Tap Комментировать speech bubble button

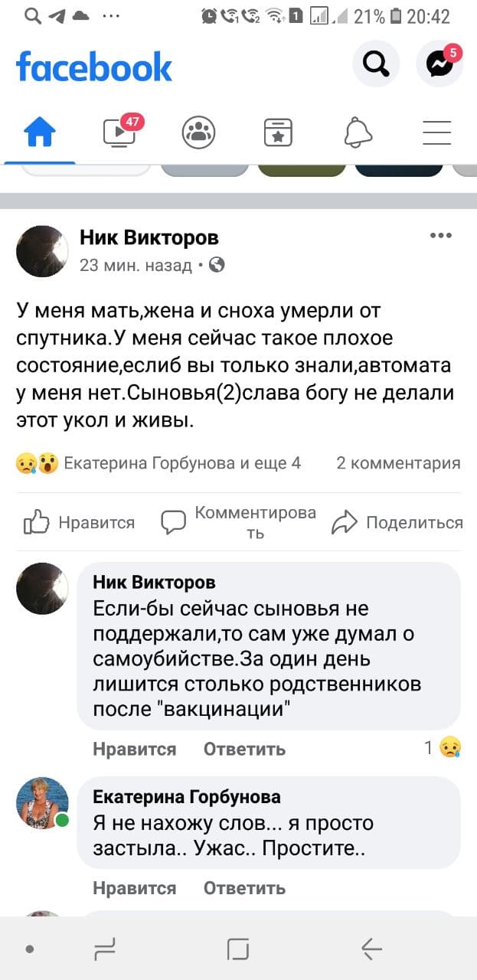point(238,522)
